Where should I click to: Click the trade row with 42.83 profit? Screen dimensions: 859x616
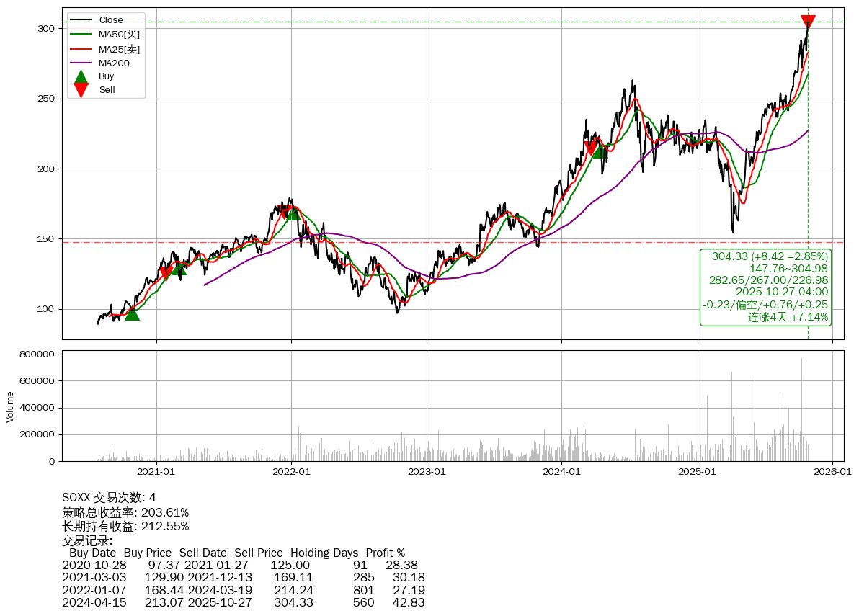click(243, 602)
